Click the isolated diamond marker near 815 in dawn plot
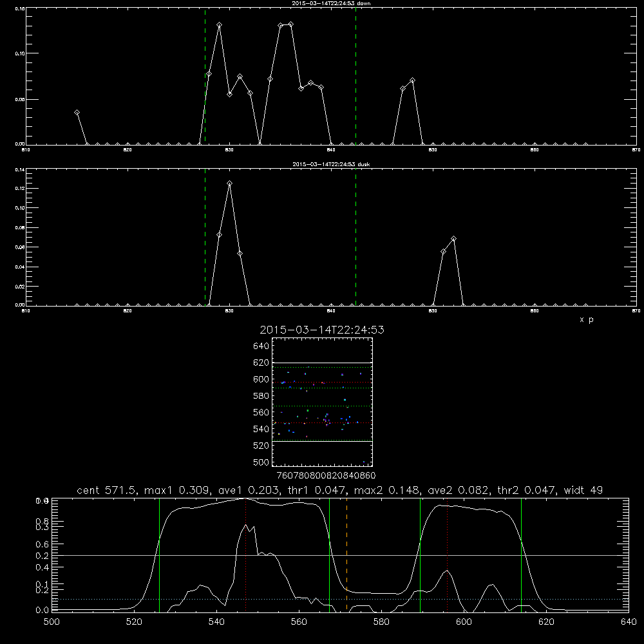 [77, 113]
